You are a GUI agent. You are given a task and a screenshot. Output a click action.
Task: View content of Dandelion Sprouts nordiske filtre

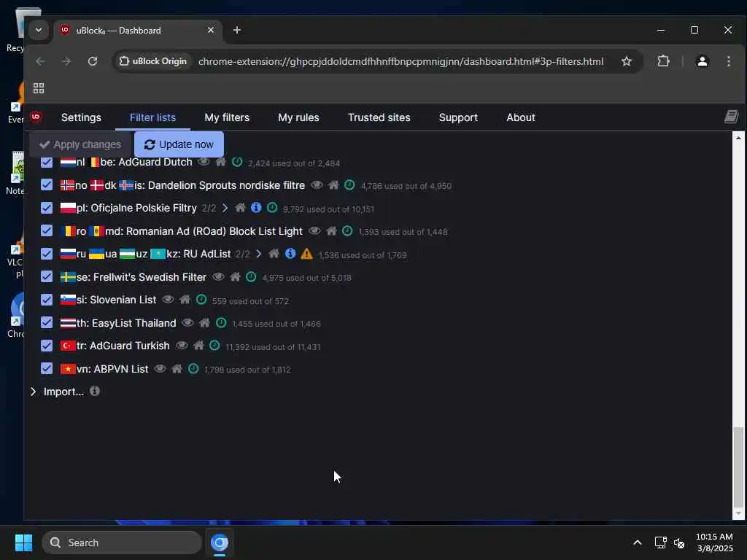317,184
